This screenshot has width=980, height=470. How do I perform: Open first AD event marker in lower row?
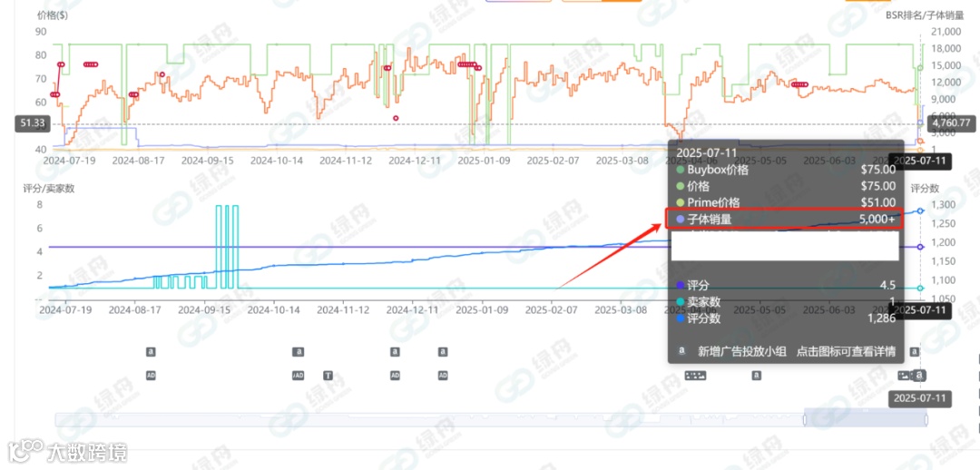click(151, 376)
